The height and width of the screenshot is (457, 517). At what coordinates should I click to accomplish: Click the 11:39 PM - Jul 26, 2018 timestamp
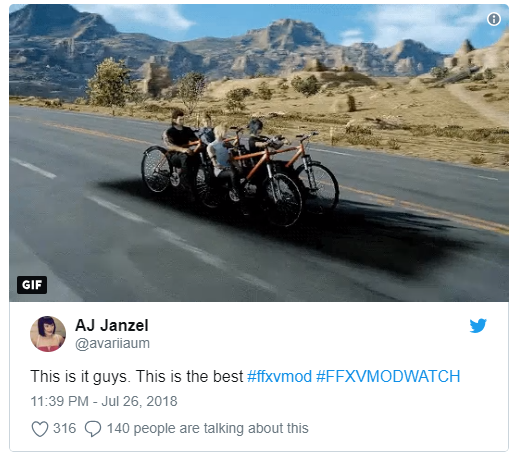pyautogui.click(x=104, y=401)
